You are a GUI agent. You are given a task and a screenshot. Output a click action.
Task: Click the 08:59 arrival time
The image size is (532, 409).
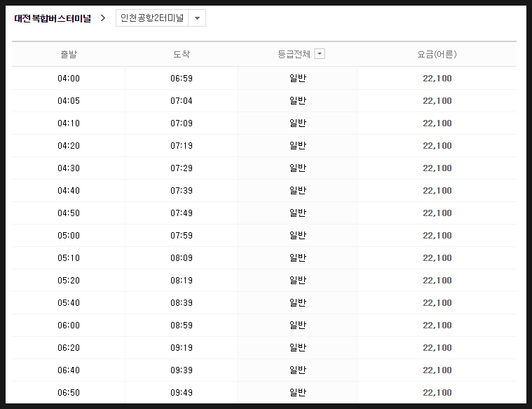coord(182,325)
